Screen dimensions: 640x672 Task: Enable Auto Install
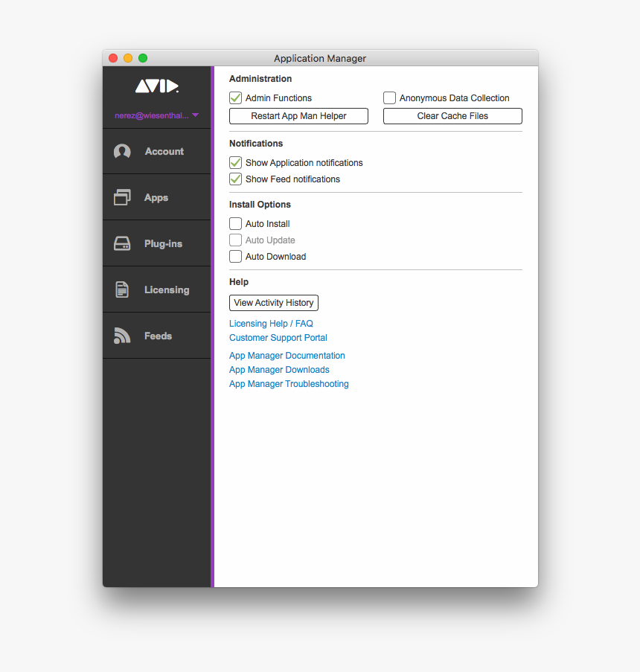236,223
